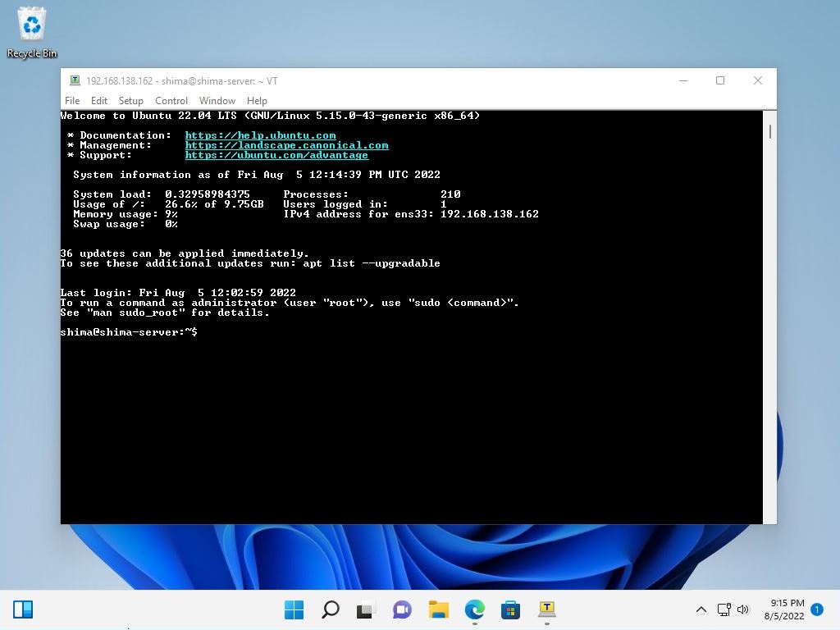Click the "Swap usage: 0%" line
Viewport: 840px width, 630px height.
[126, 224]
